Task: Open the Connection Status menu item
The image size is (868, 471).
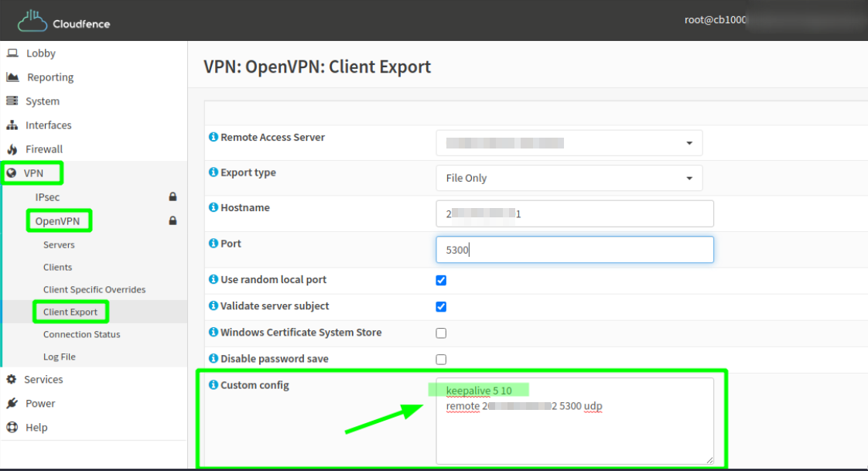Action: (81, 334)
